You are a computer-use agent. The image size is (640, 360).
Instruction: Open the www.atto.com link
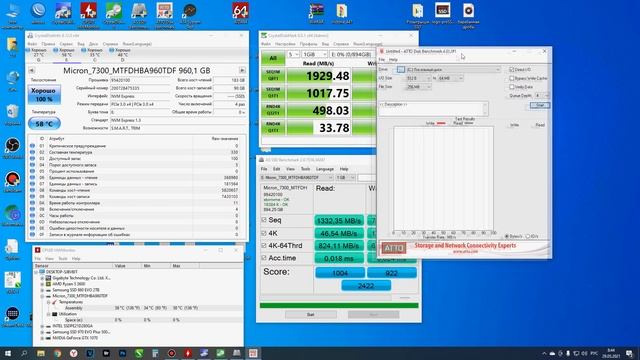click(x=465, y=251)
